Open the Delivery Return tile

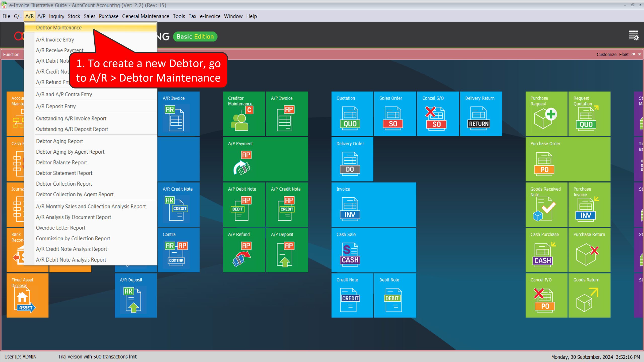[x=481, y=114]
